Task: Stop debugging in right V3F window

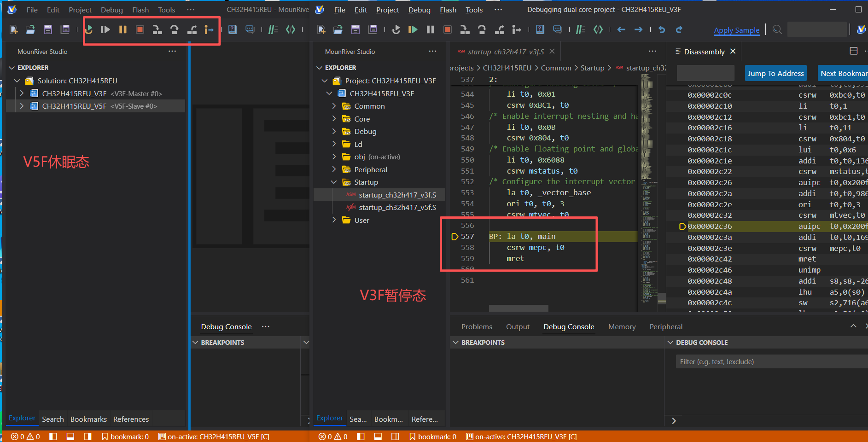Action: pyautogui.click(x=448, y=29)
